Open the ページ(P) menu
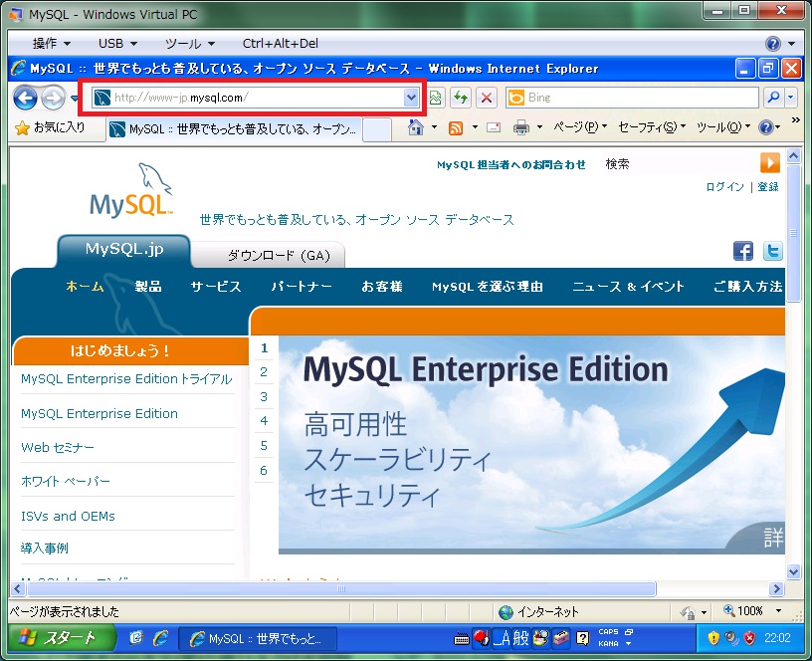 580,126
